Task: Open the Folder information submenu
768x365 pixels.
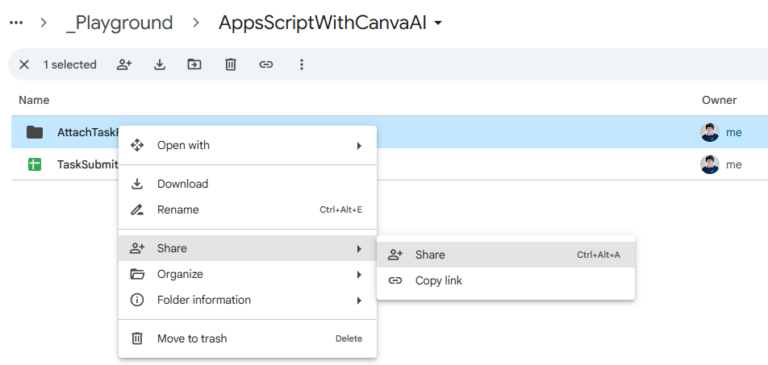Action: tap(247, 300)
